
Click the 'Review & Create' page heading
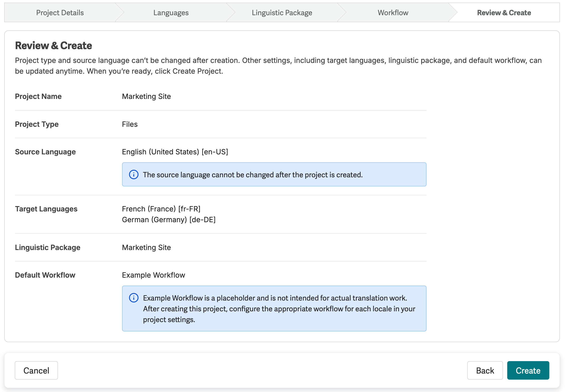(x=54, y=46)
